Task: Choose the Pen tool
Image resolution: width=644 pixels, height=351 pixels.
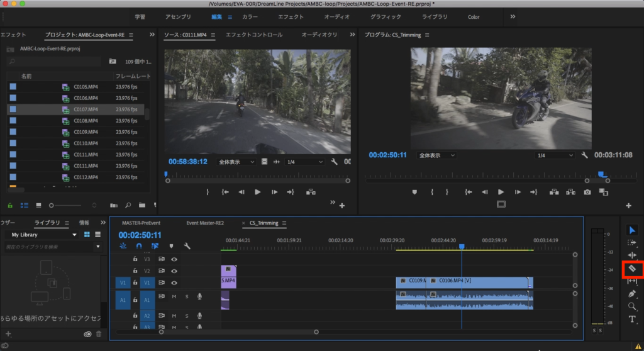Action: (632, 294)
